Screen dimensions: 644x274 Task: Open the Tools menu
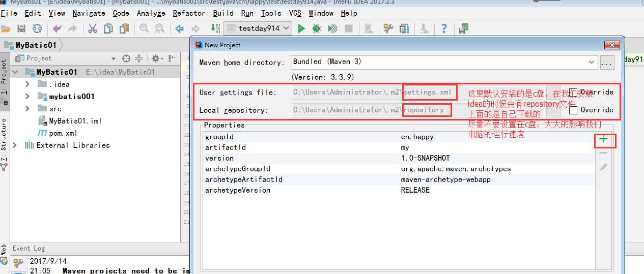[271, 13]
